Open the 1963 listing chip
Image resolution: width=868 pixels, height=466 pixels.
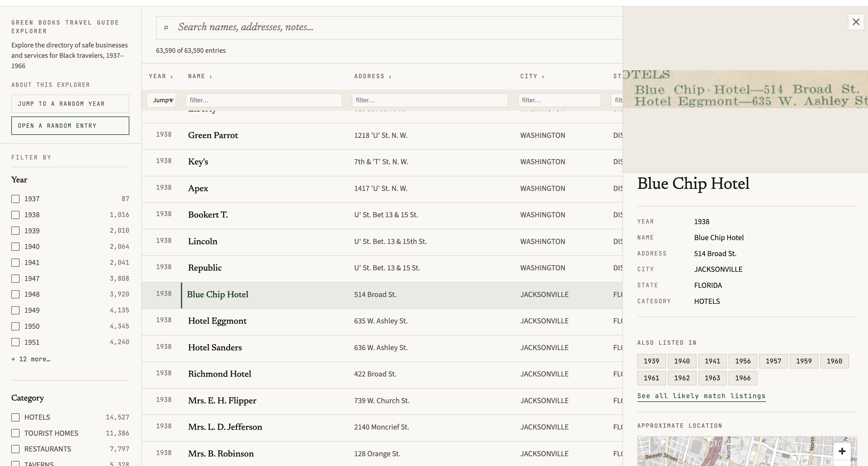pos(712,378)
